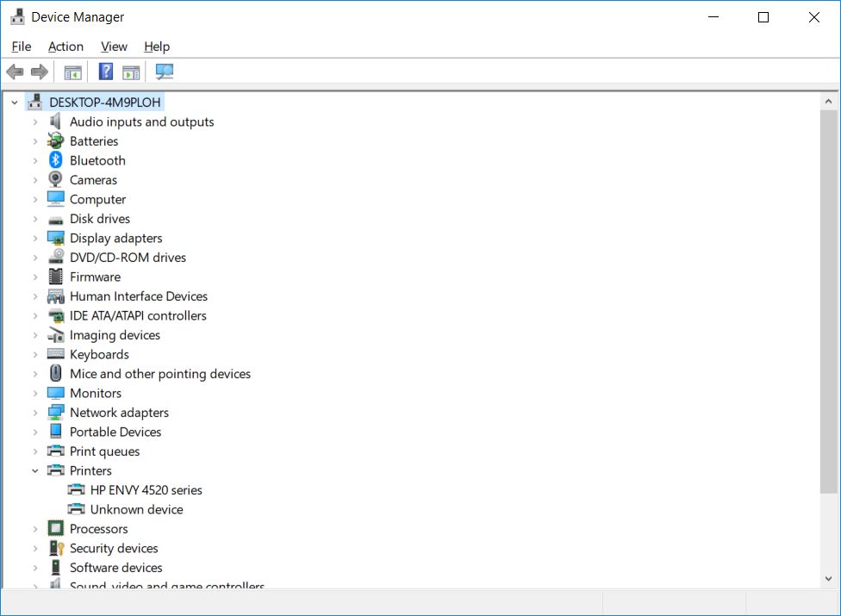Viewport: 841px width, 616px height.
Task: Open the File menu
Action: tap(22, 47)
